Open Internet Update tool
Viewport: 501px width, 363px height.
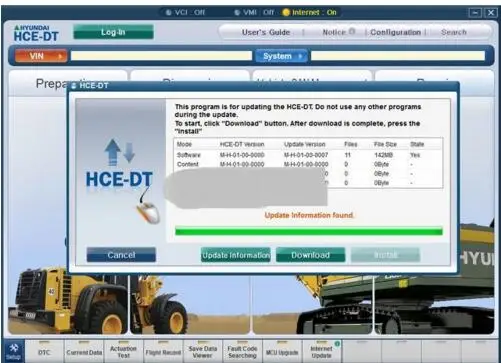click(x=322, y=352)
